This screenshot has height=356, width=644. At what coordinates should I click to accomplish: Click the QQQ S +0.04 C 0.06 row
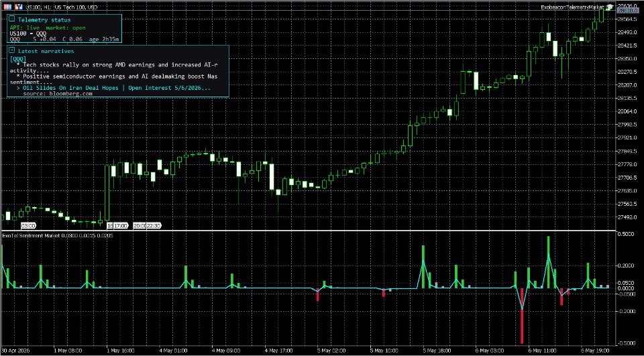[x=64, y=39]
